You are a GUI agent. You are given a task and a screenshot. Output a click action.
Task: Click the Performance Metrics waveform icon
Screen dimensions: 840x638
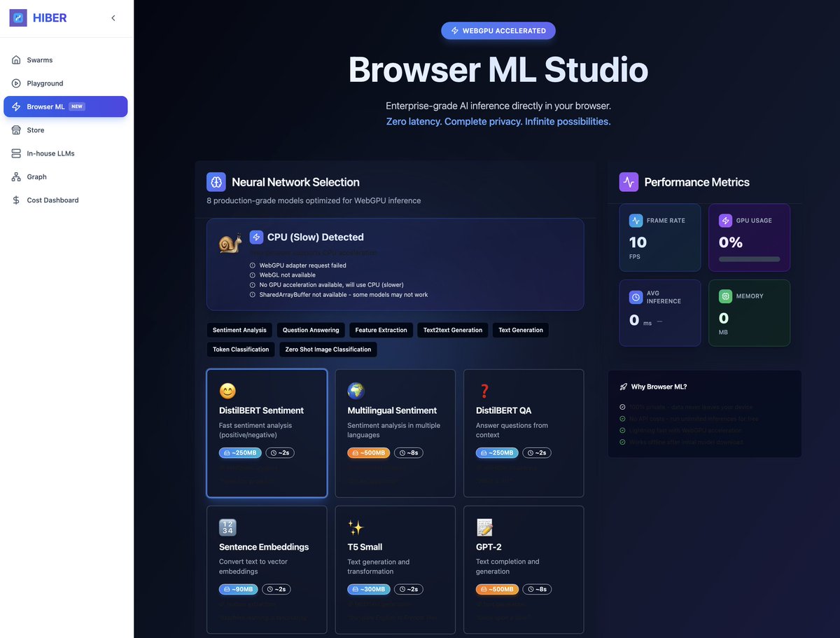pyautogui.click(x=629, y=182)
